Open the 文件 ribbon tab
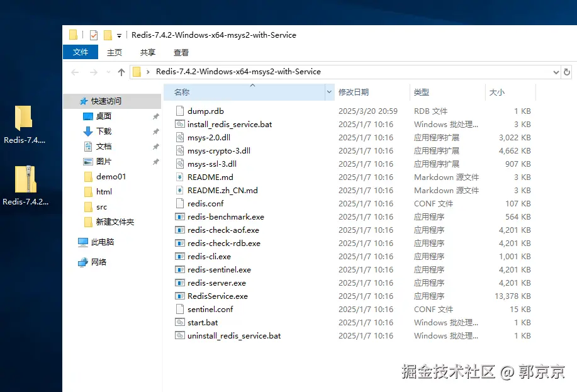This screenshot has width=577, height=392. pos(80,52)
